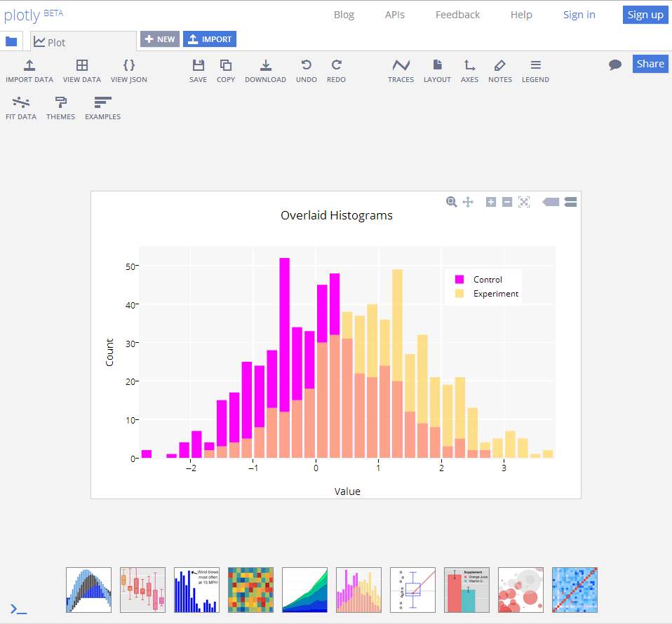Open the LAYOUT panel
Image resolution: width=672 pixels, height=624 pixels.
click(437, 70)
